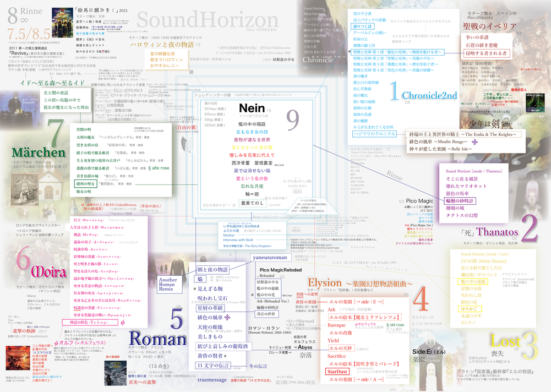Screen dimensions: 551x392
Task: Click the red 真実への進撃 label
Action: [142, 382]
